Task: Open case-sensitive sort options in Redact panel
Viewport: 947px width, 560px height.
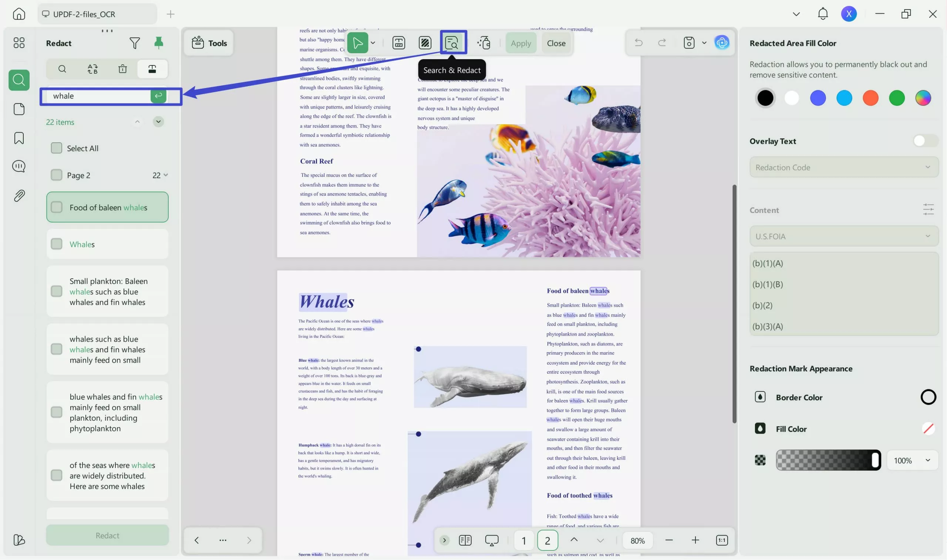Action: (x=92, y=69)
